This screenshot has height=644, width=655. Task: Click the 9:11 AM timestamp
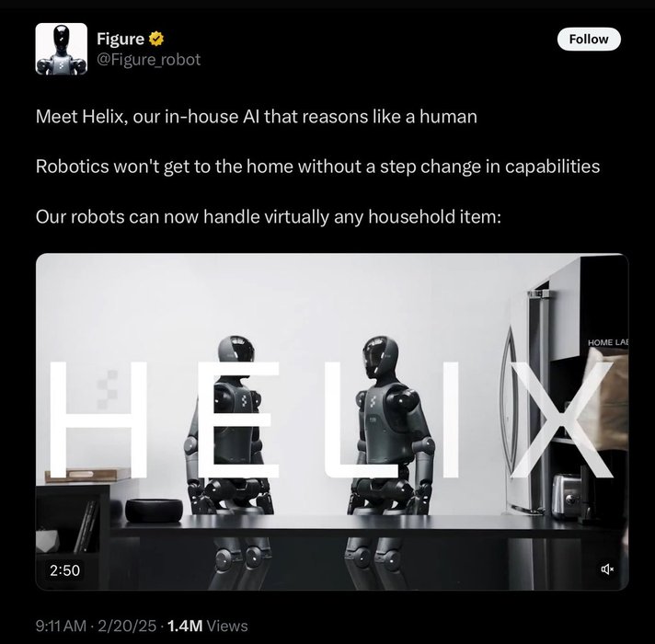click(61, 626)
